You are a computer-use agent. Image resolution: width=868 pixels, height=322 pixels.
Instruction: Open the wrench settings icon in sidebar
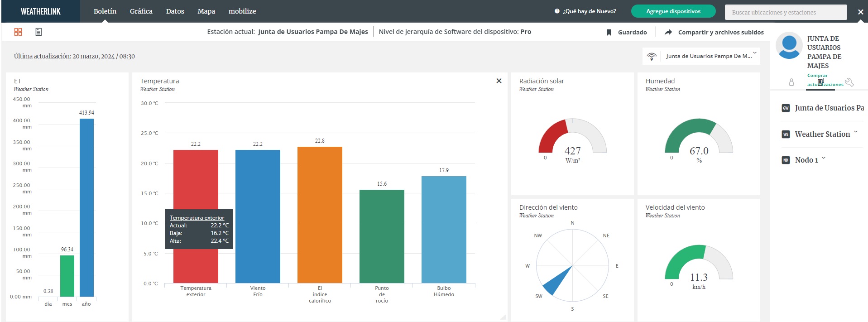click(849, 82)
